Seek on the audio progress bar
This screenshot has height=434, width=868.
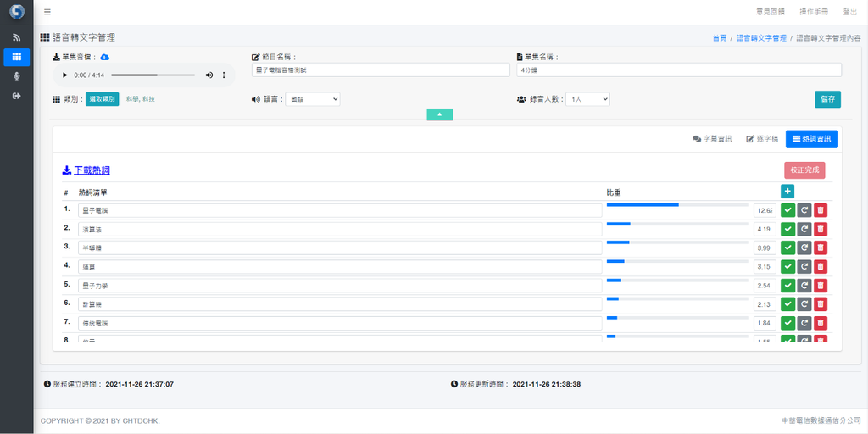pos(153,75)
